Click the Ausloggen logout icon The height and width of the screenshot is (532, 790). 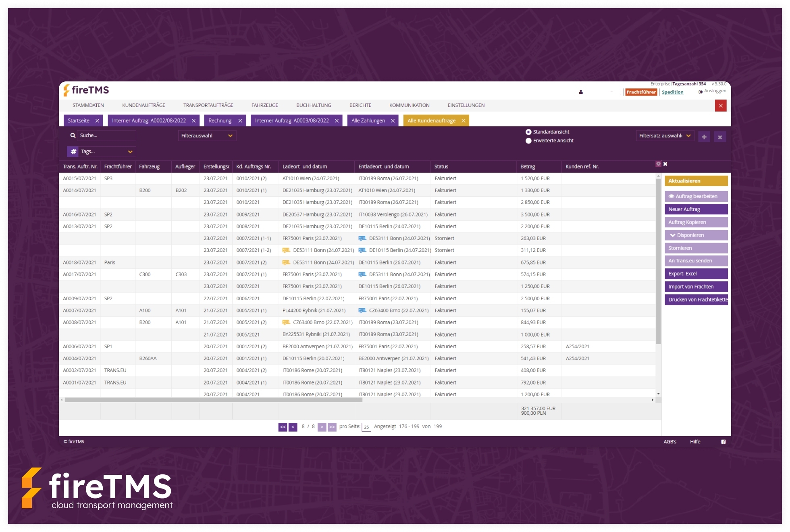click(701, 91)
